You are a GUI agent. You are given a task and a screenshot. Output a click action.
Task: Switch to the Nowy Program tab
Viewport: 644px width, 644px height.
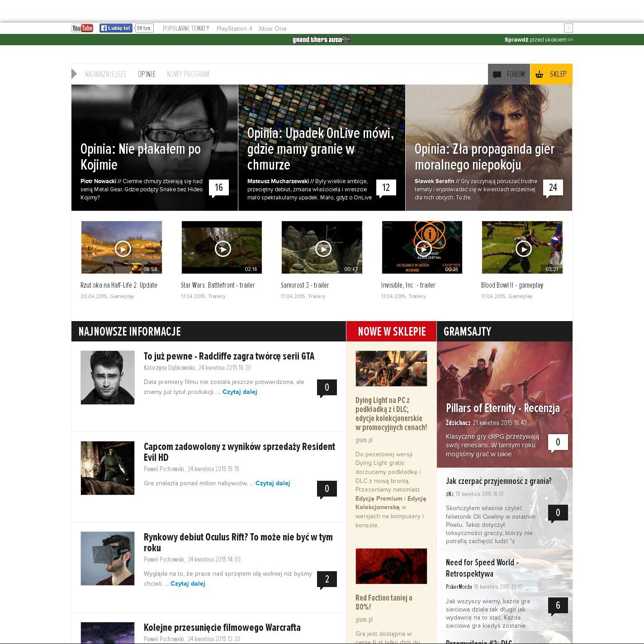point(188,74)
